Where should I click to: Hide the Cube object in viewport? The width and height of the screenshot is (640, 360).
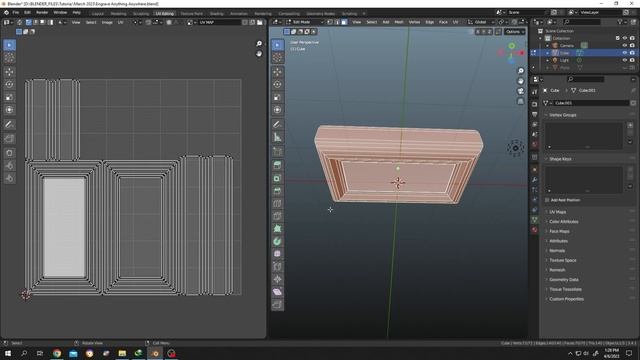[x=624, y=53]
